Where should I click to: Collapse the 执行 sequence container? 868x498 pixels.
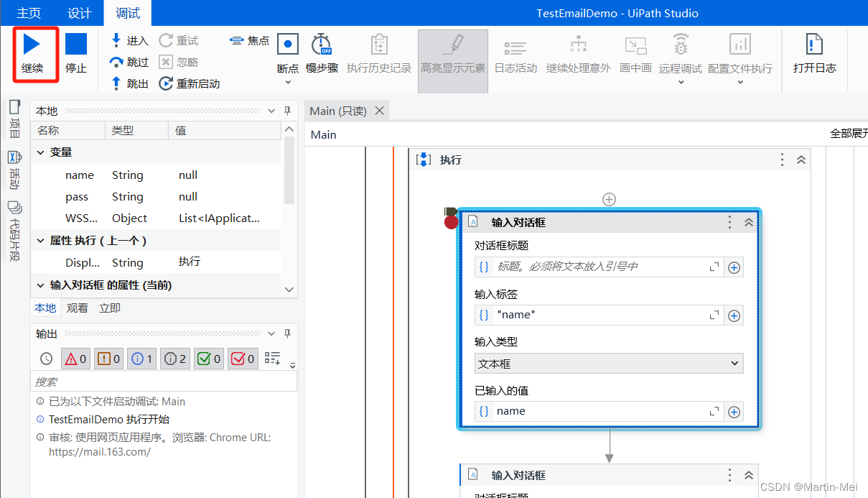(801, 160)
